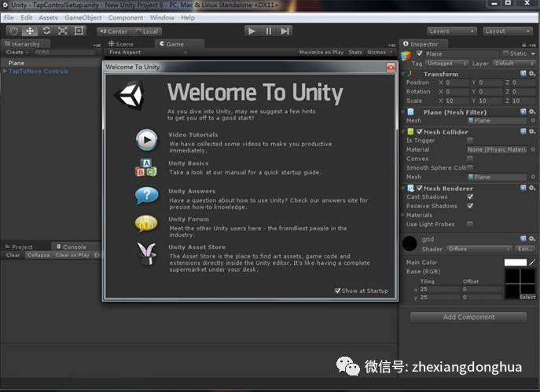
Task: Open the Mesh Collider gear menu
Action: coord(532,131)
